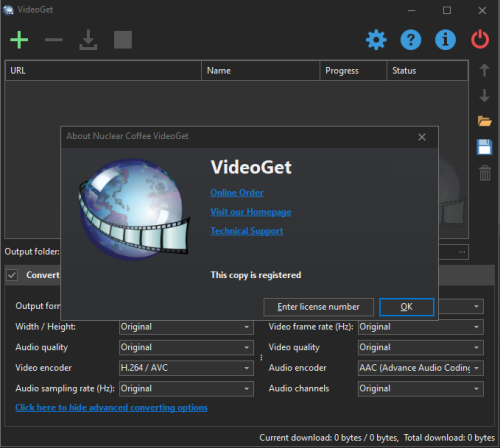This screenshot has height=448, width=500.
Task: Click the Progress column header
Action: [353, 71]
